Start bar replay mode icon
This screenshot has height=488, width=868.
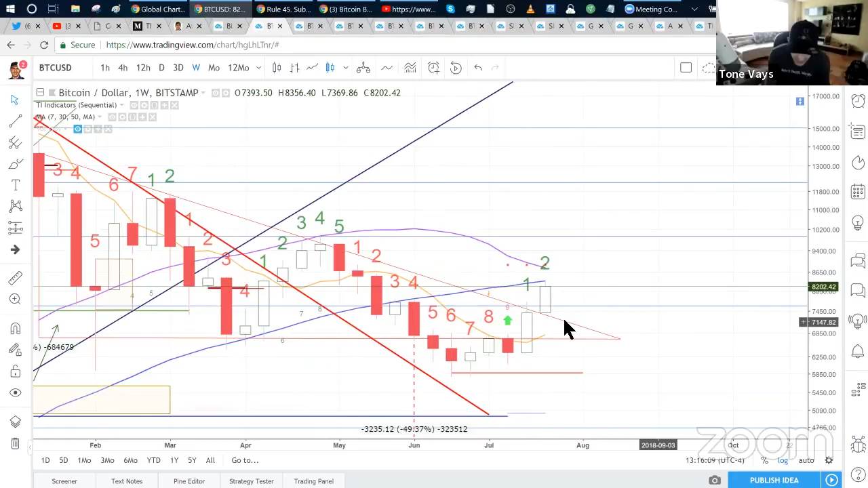tap(456, 68)
